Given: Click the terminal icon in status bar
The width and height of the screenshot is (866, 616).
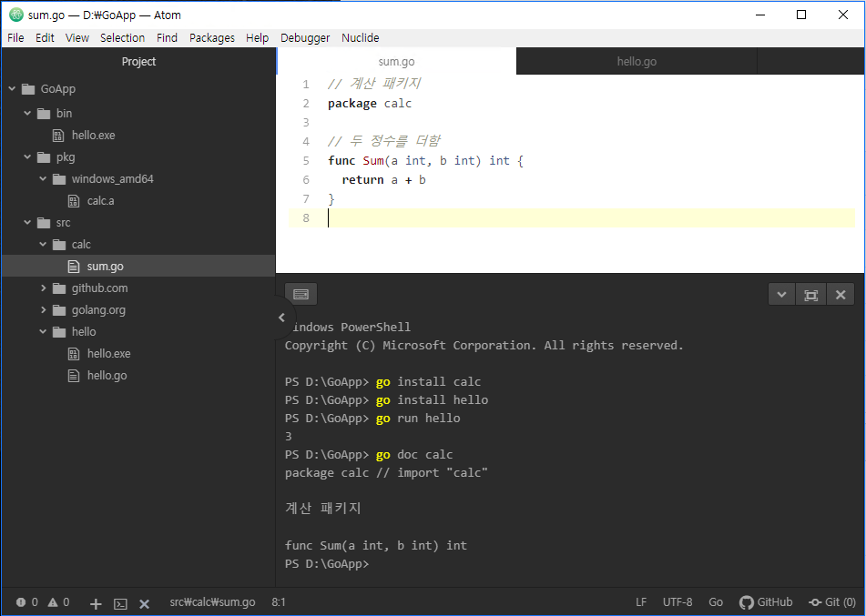Looking at the screenshot, I should tap(120, 603).
